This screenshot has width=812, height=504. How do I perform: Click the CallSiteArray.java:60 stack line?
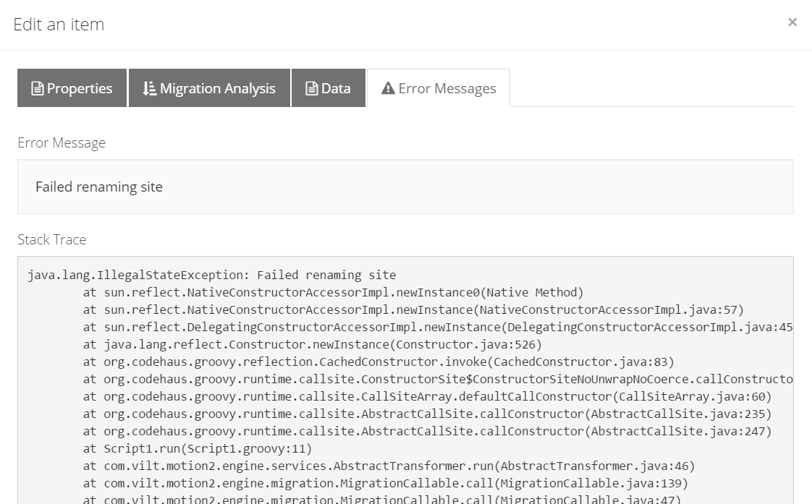click(x=427, y=396)
